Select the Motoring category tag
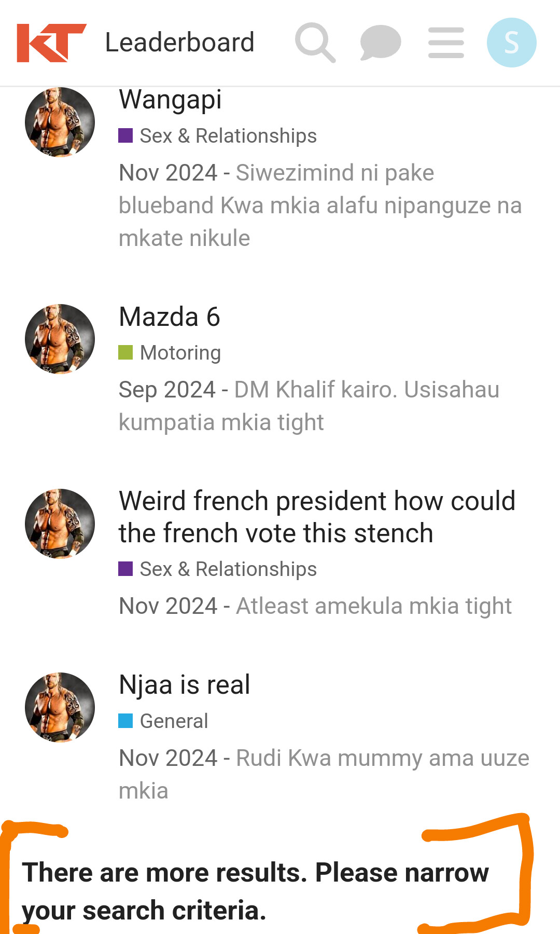Viewport: 560px width, 934px height. 180,353
